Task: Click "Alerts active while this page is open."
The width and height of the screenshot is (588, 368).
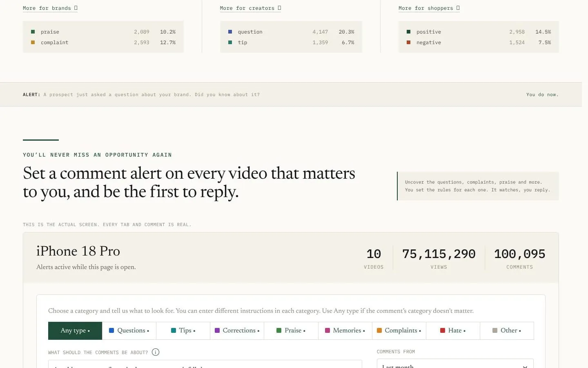Action: coord(86,267)
